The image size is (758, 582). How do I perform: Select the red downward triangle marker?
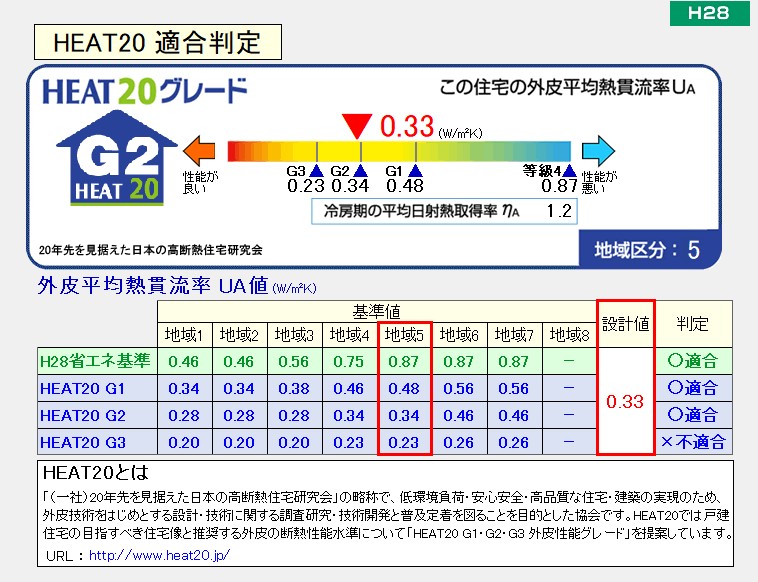click(356, 126)
